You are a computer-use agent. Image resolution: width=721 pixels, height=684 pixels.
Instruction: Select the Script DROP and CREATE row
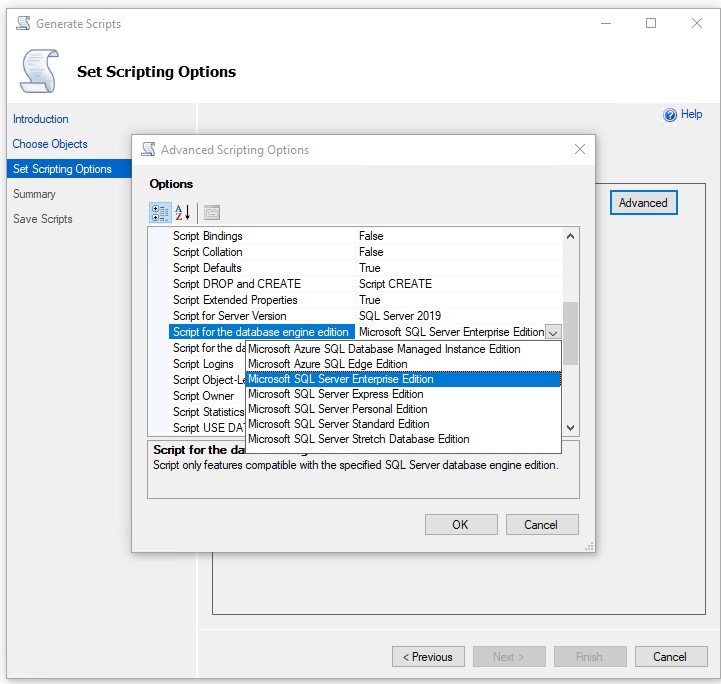pos(236,284)
